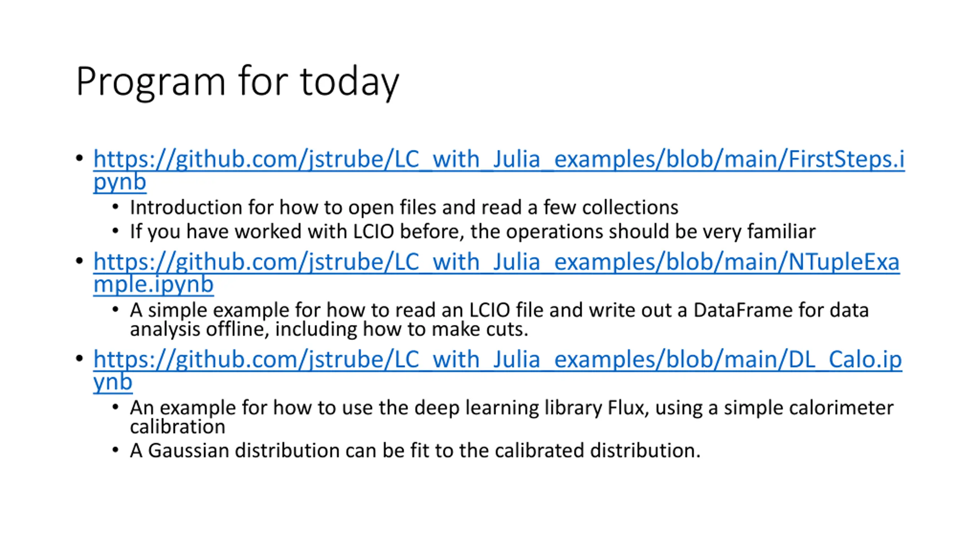The image size is (980, 551).
Task: Open the DL_Calo.ipynb GitHub link
Action: (x=498, y=359)
